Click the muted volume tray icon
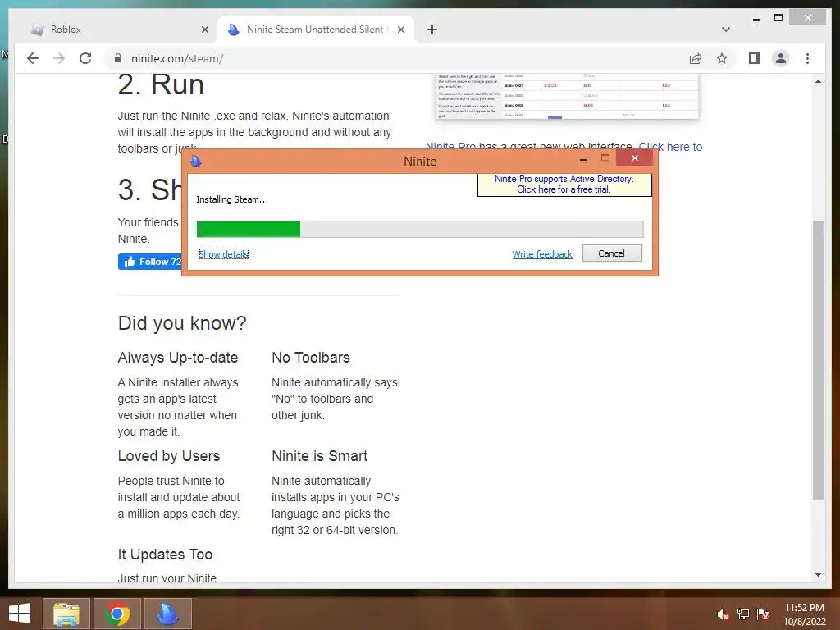840x630 pixels. coord(723,614)
